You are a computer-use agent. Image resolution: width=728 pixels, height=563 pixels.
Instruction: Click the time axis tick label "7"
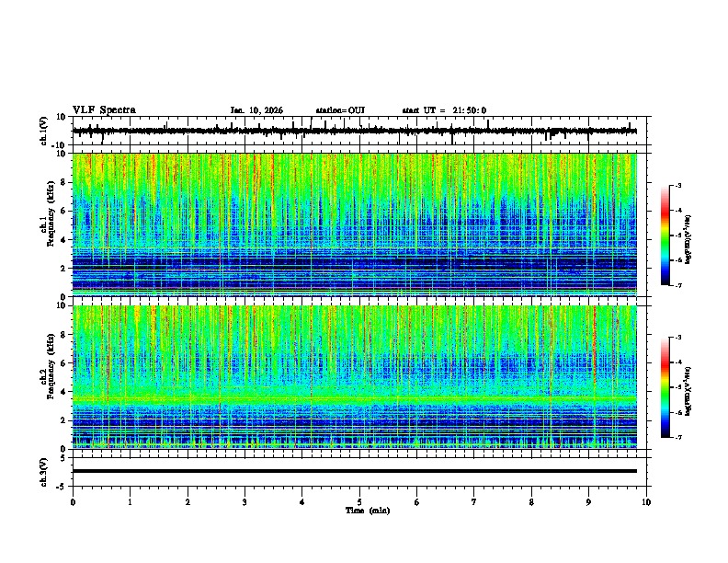coord(474,502)
